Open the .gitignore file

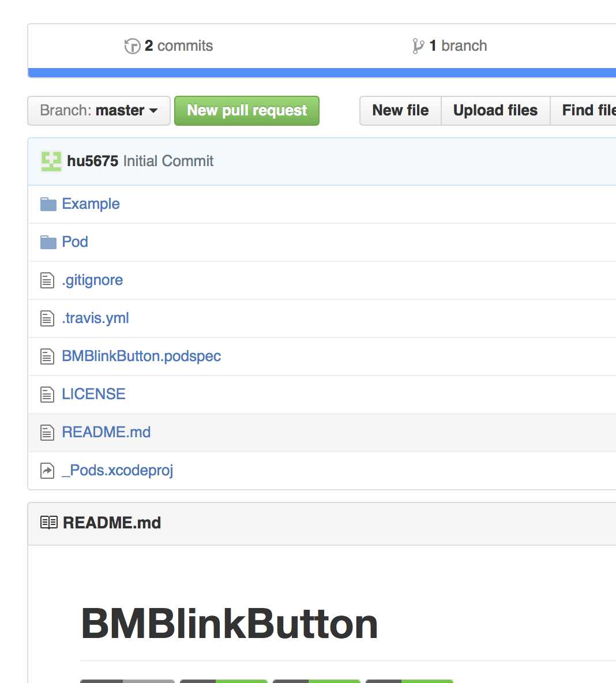tap(92, 280)
